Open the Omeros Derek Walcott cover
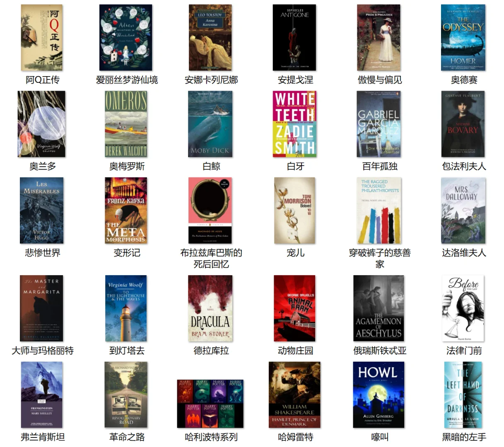Screen dimensions: 504x447 point(126,124)
